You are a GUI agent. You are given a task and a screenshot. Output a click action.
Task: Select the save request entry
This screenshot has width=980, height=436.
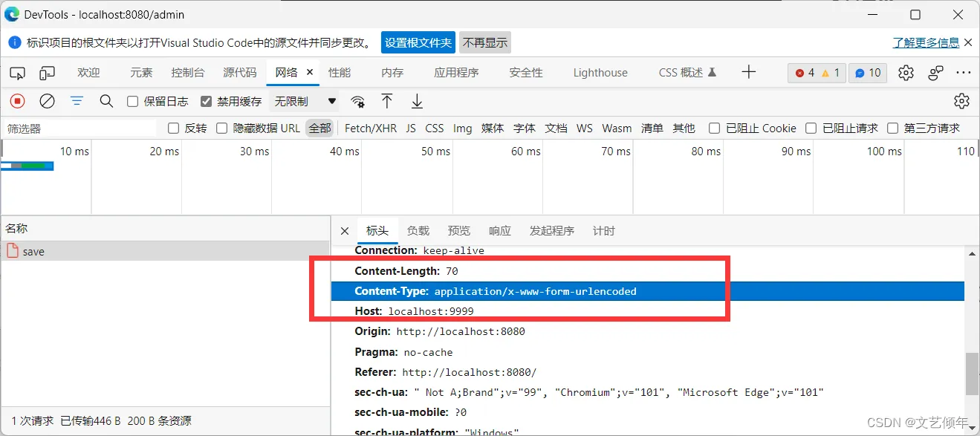click(33, 251)
